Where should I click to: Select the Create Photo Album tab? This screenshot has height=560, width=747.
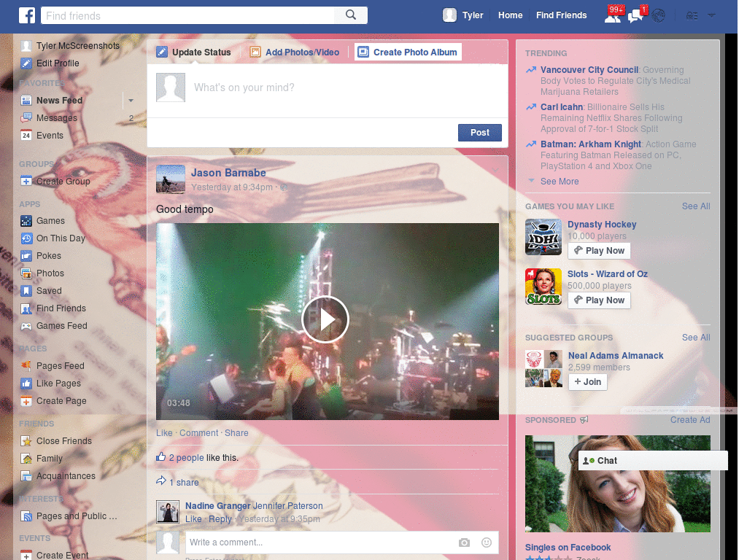pyautogui.click(x=408, y=52)
